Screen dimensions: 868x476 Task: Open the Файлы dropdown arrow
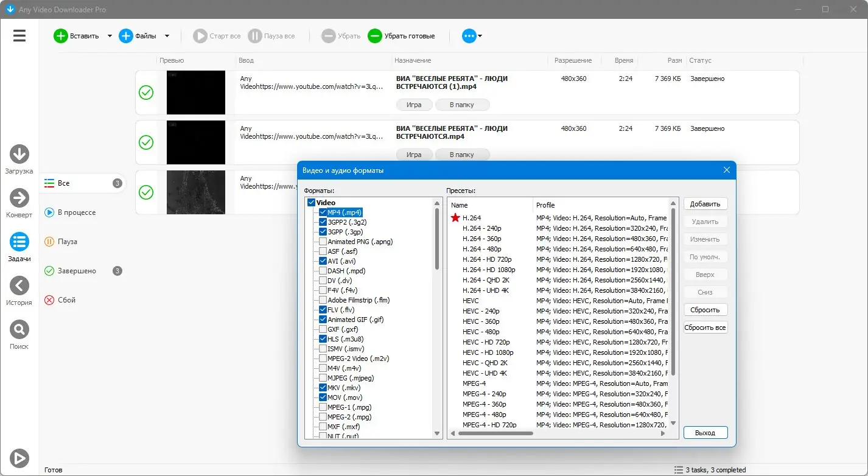pos(167,36)
